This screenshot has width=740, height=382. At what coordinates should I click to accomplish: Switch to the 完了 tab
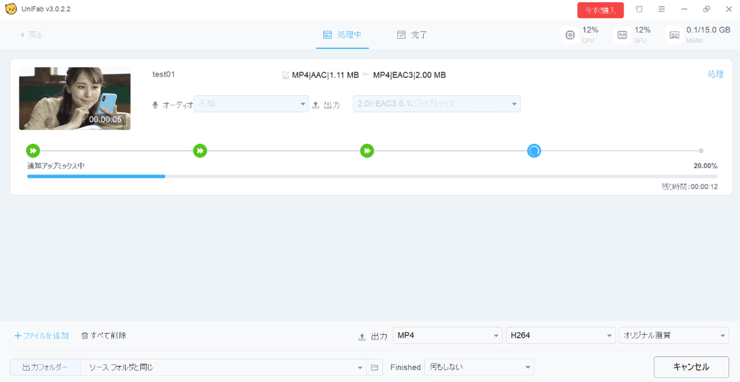[x=412, y=35]
